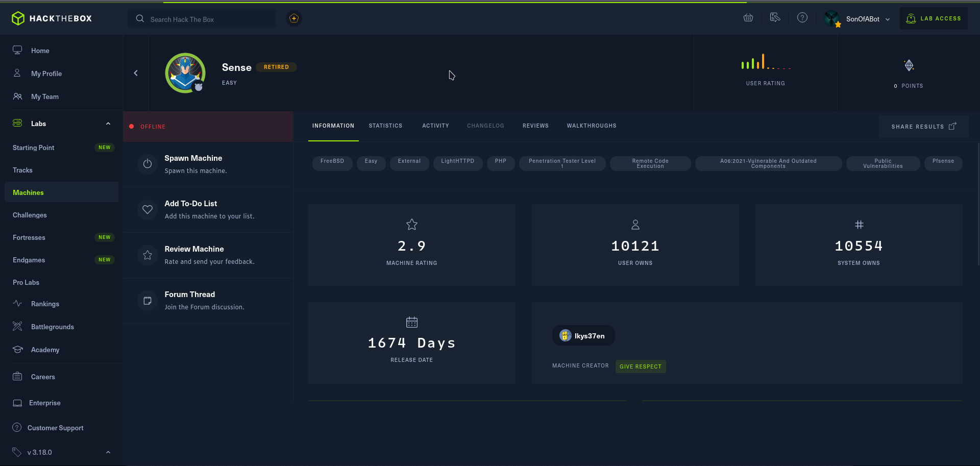Click the My Team people icon
This screenshot has width=980, height=466.
point(17,96)
